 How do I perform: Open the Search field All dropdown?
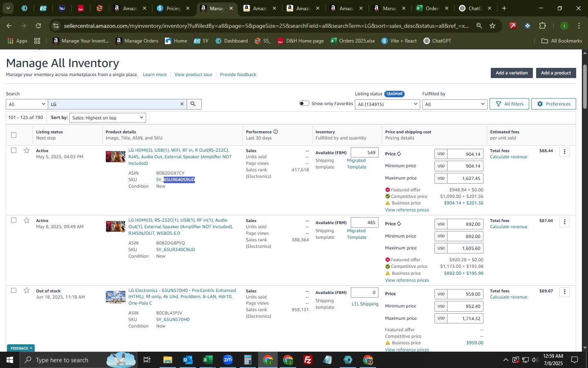(x=27, y=104)
